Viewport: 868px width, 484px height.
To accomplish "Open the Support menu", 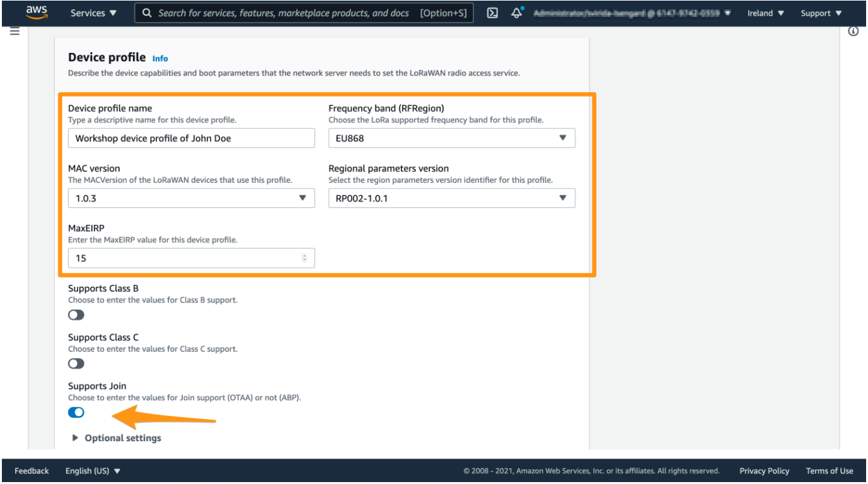I will point(821,13).
